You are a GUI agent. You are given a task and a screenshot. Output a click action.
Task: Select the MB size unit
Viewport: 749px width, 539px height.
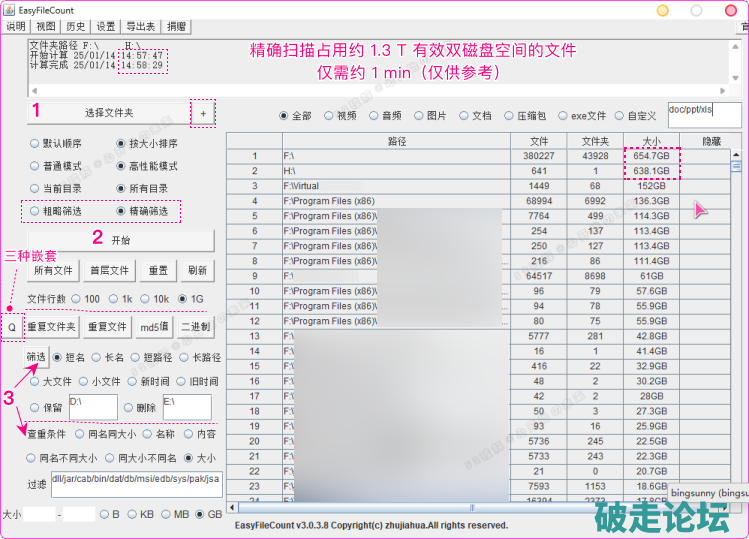pos(166,514)
